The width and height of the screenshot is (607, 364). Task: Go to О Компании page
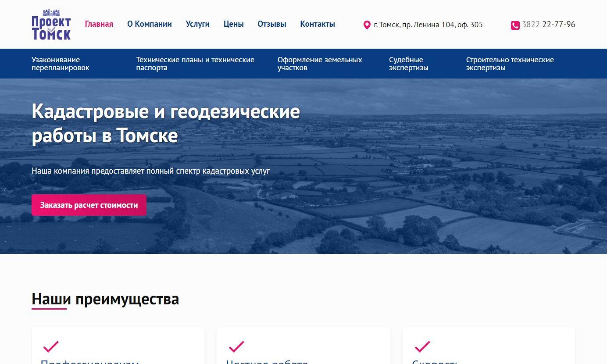point(149,24)
